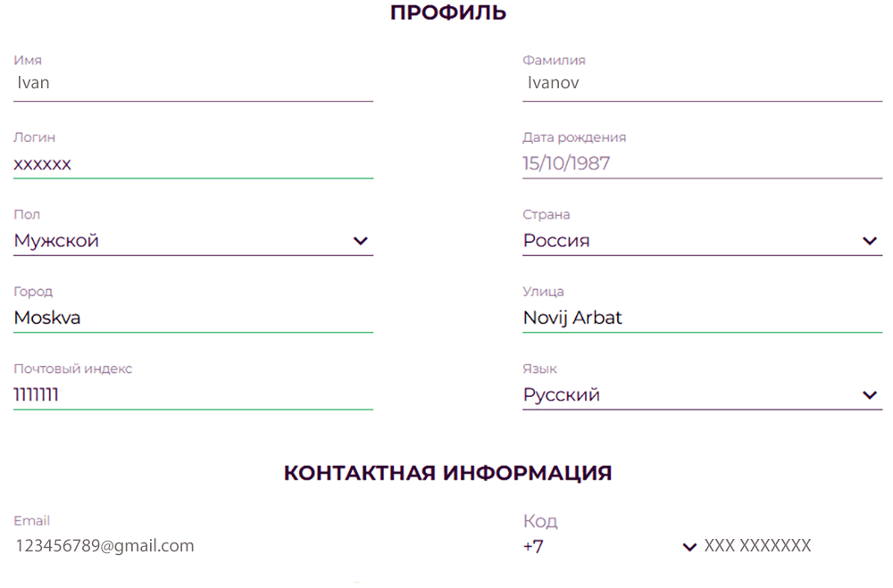This screenshot has width=893, height=588.
Task: Click the Пол dropdown chevron arrow
Action: (x=361, y=240)
